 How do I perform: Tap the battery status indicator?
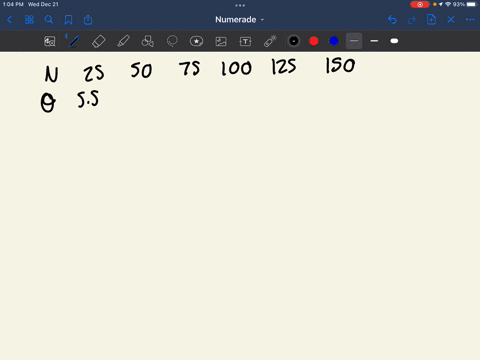point(471,4)
